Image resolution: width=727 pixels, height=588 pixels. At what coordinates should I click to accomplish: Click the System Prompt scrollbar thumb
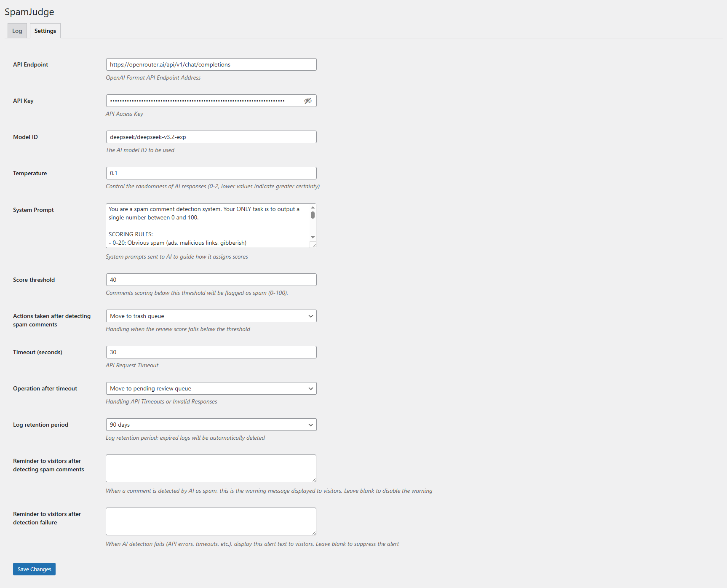(x=312, y=215)
